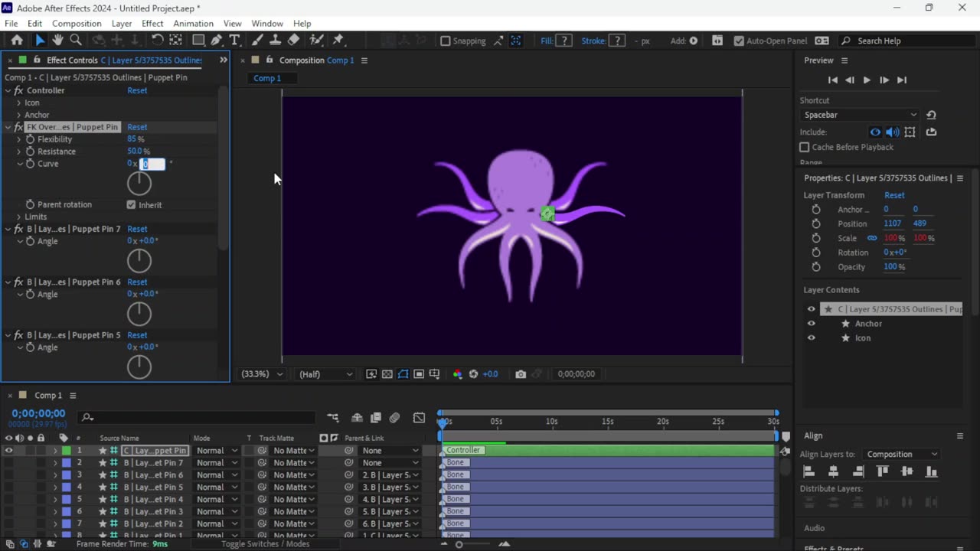Reset Puppet Pin 7 effect
This screenshot has height=551, width=980.
[x=137, y=229]
